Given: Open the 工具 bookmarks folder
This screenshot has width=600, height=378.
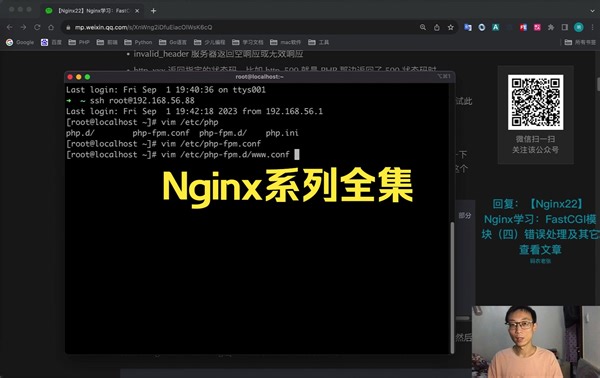Looking at the screenshot, I should click(318, 42).
